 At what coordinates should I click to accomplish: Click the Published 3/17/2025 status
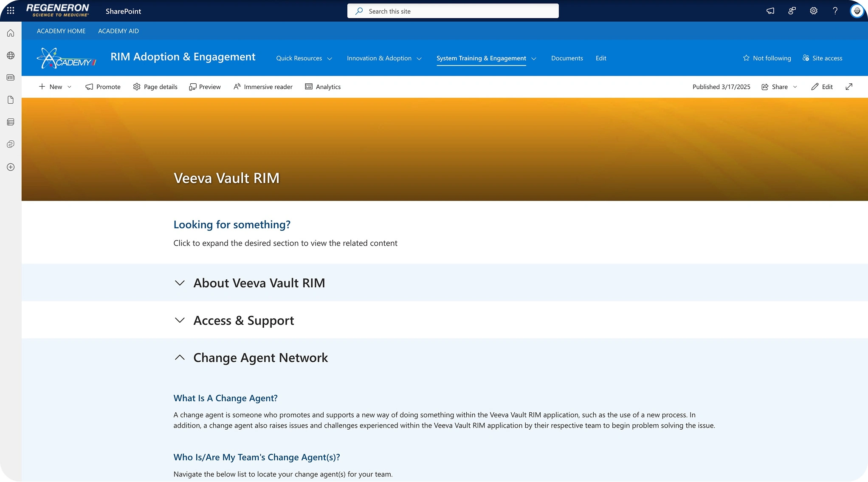721,87
